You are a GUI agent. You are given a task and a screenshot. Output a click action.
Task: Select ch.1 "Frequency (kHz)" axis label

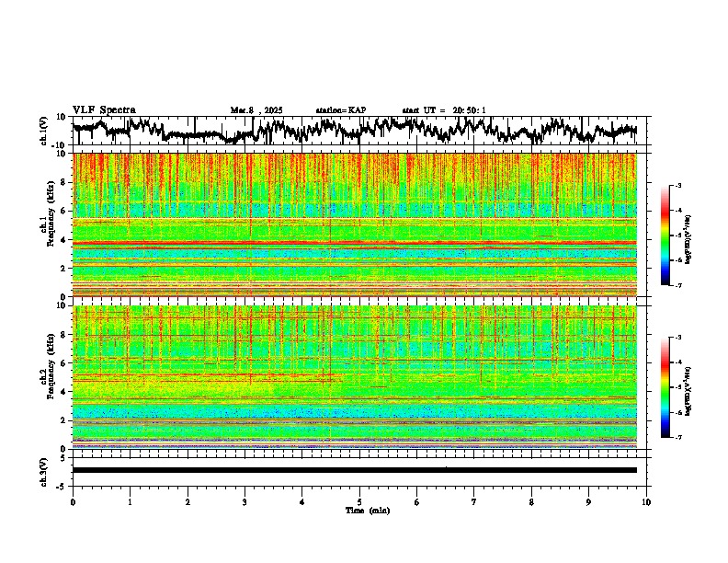(x=51, y=214)
